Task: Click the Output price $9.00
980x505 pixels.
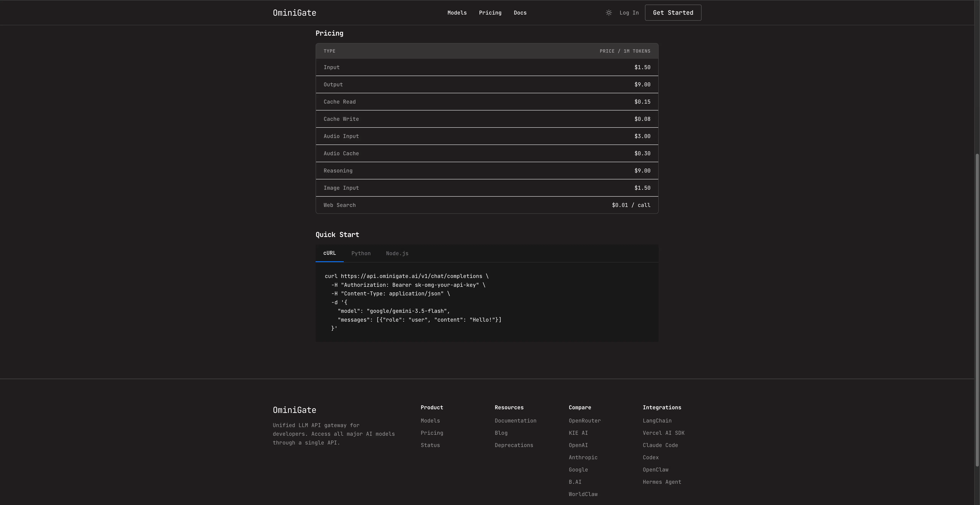Action: [642, 84]
